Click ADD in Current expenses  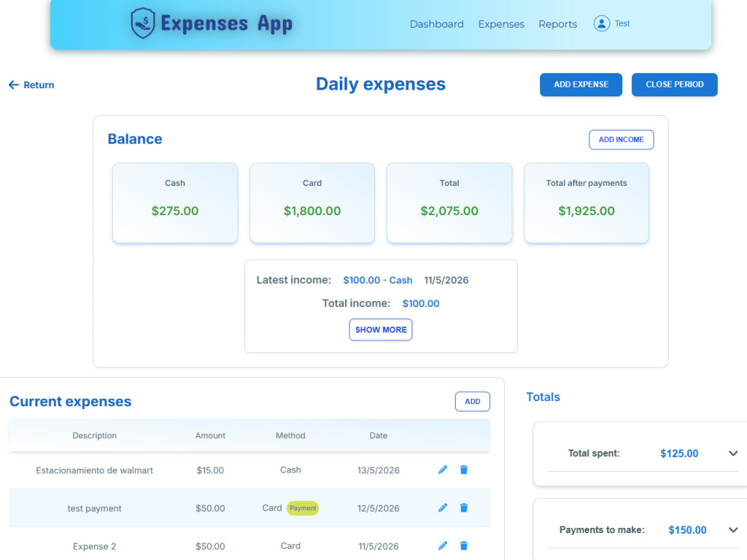tap(472, 402)
